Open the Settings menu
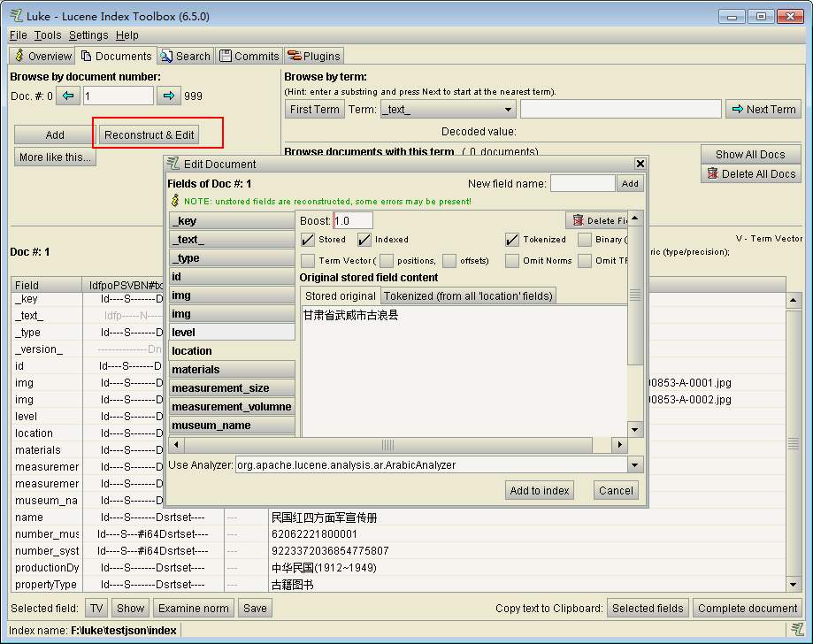813x644 pixels. [88, 35]
